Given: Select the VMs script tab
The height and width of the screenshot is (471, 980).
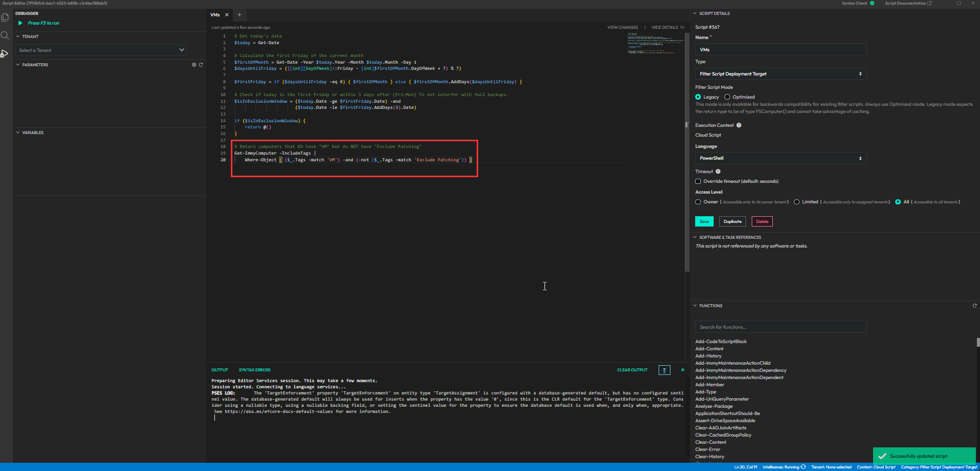Looking at the screenshot, I should (x=215, y=15).
